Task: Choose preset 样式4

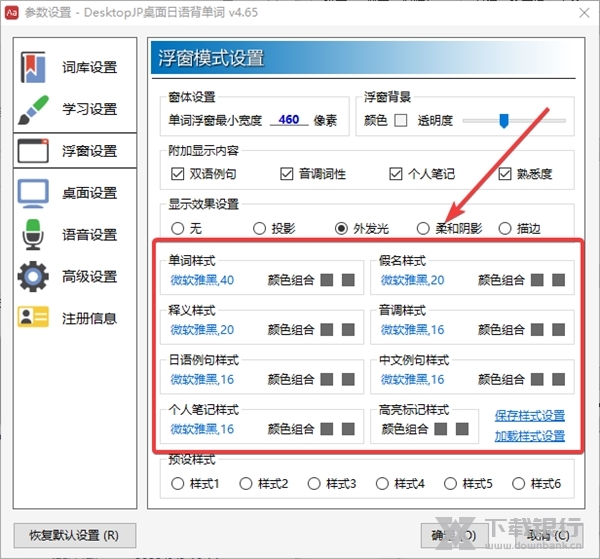Action: 382,484
